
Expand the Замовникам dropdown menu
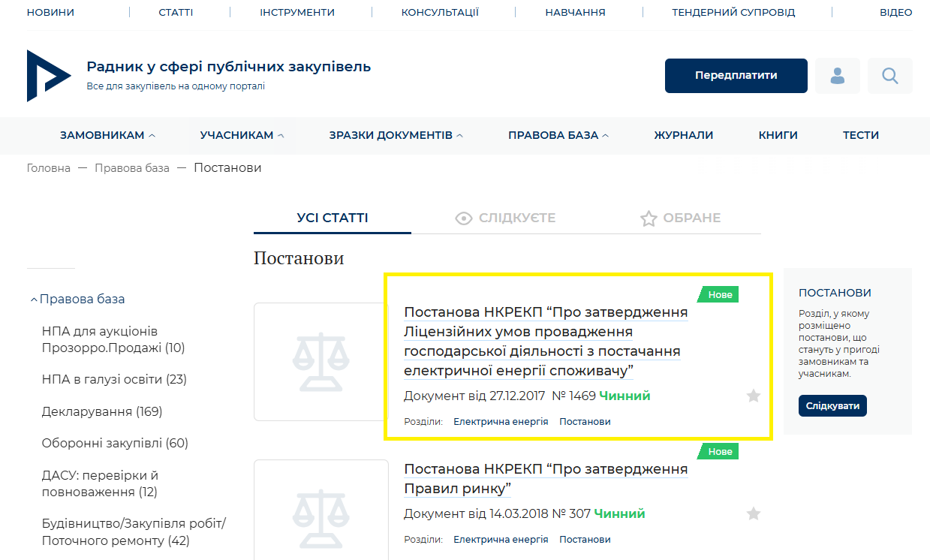[107, 136]
